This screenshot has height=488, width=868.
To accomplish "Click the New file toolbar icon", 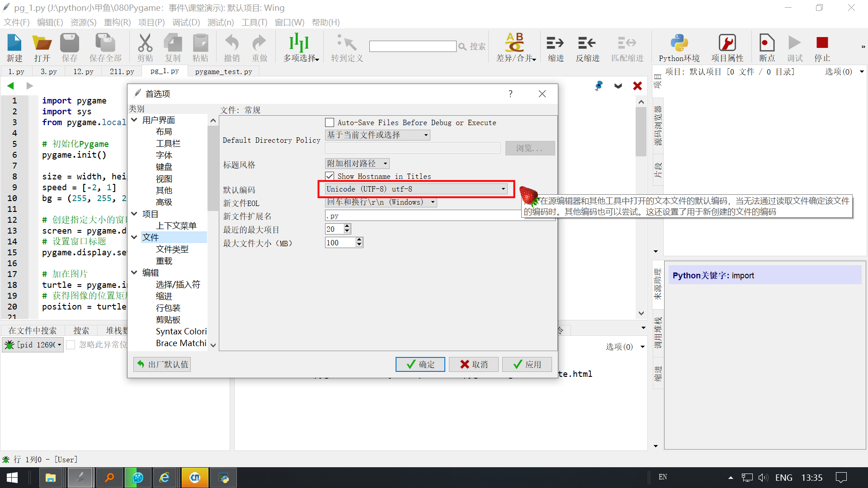I will point(14,43).
